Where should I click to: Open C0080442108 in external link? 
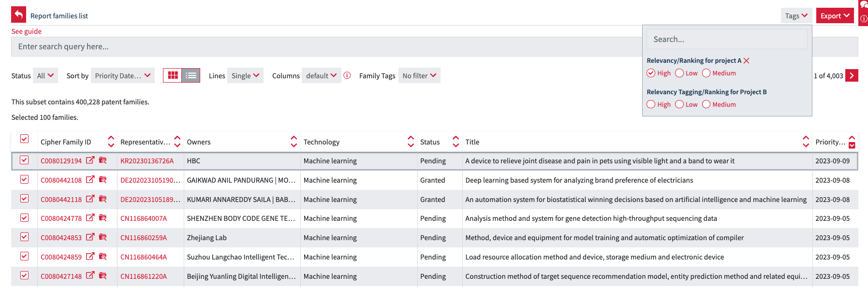coord(90,179)
